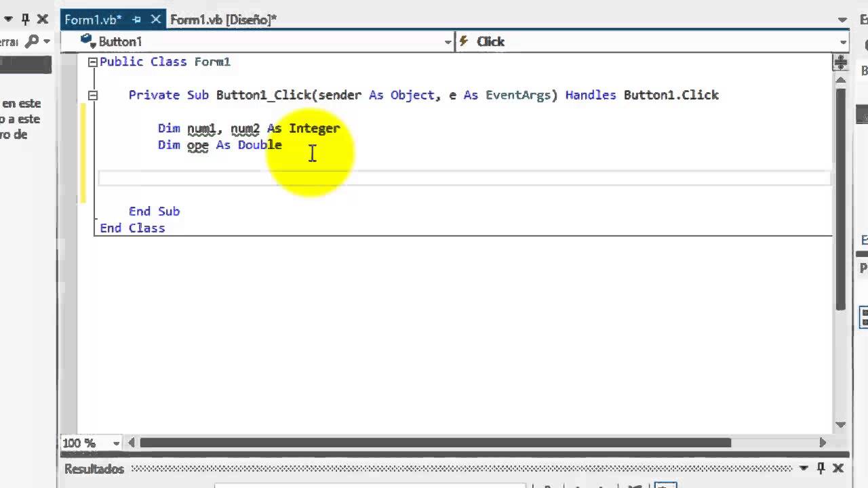Image resolution: width=868 pixels, height=488 pixels.
Task: Click the horizontal scrollbar right arrow
Action: tap(823, 443)
